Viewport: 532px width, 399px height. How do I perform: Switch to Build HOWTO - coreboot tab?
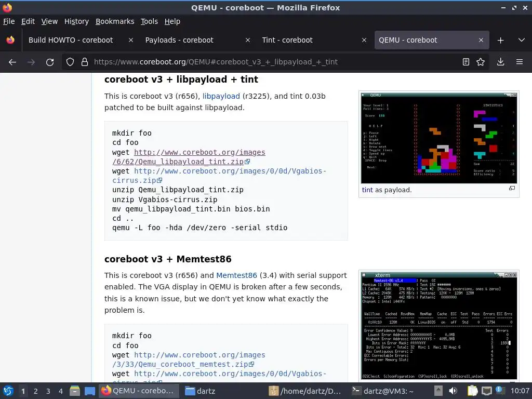pos(81,40)
